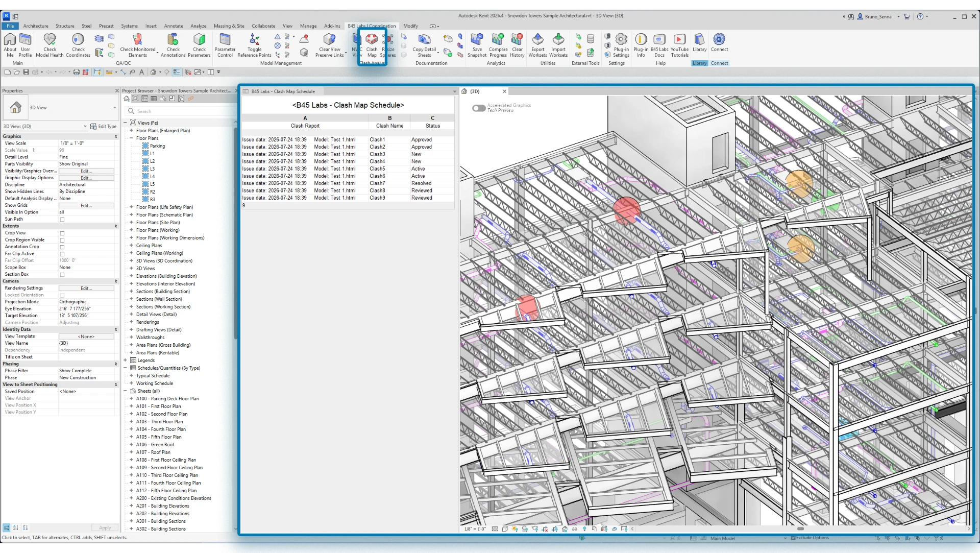Viewport: 980px width, 553px height.
Task: Switch to B45 Labs Clash Map Schedule tab
Action: 283,91
